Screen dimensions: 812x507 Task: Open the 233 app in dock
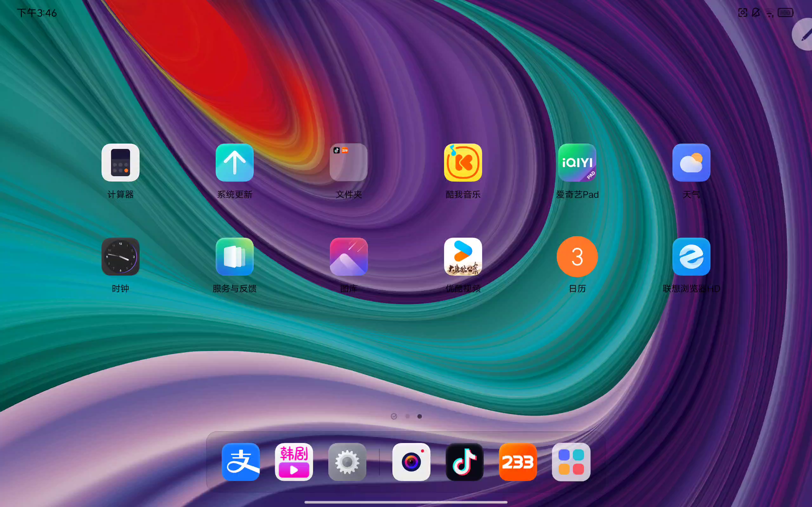518,462
